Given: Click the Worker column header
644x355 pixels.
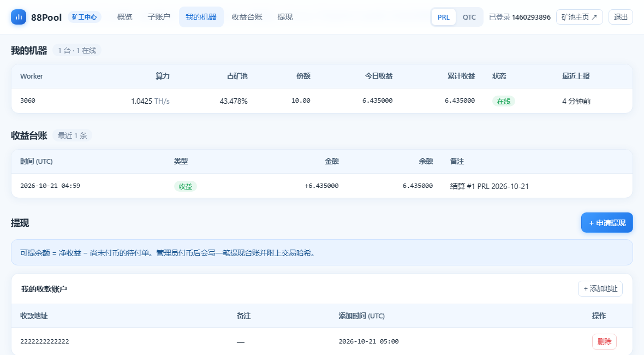Looking at the screenshot, I should click(x=32, y=76).
